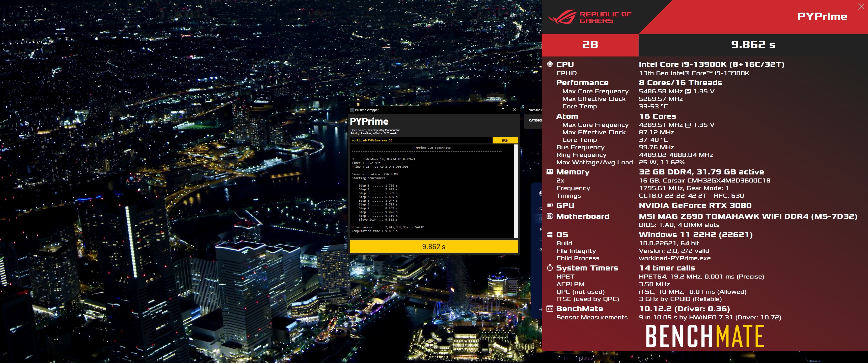Click 'Prime number : 2,047,999,957 is VALID' line
Viewport: 868px width, 363px height.
pos(388,227)
